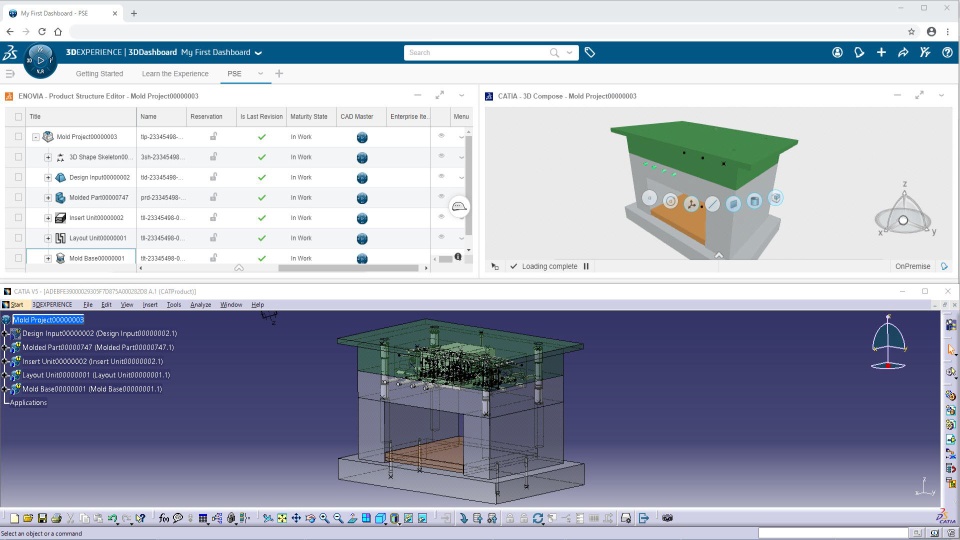Click the What's This help pointer icon
This screenshot has width=960, height=540.
coord(141,519)
